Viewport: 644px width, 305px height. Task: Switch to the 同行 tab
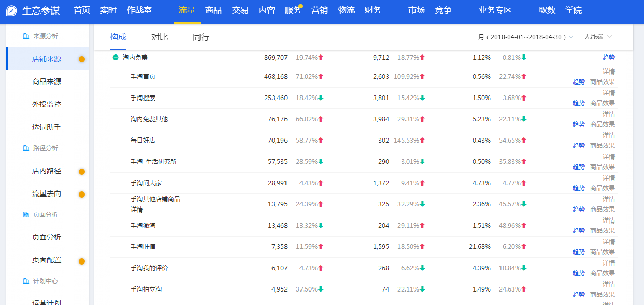click(x=201, y=37)
